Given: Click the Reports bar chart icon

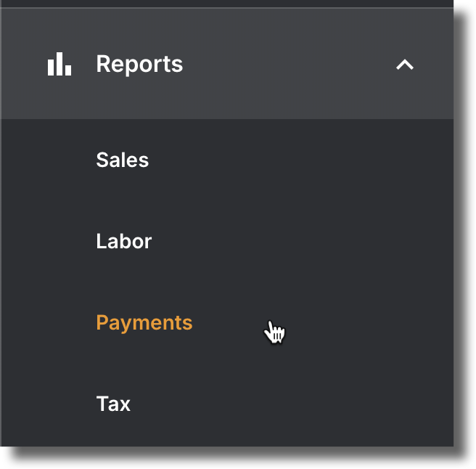Looking at the screenshot, I should tap(59, 64).
